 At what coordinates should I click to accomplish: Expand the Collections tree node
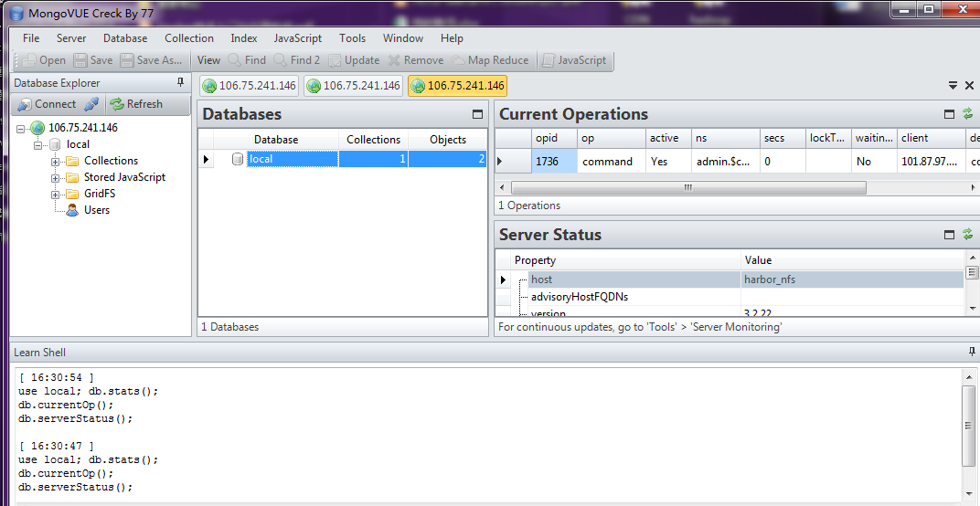pyautogui.click(x=55, y=162)
